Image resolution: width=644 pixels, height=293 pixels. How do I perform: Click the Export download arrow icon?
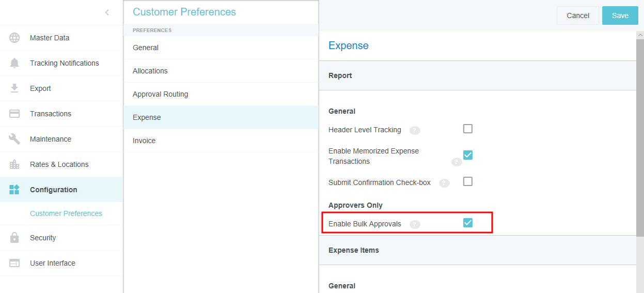14,88
